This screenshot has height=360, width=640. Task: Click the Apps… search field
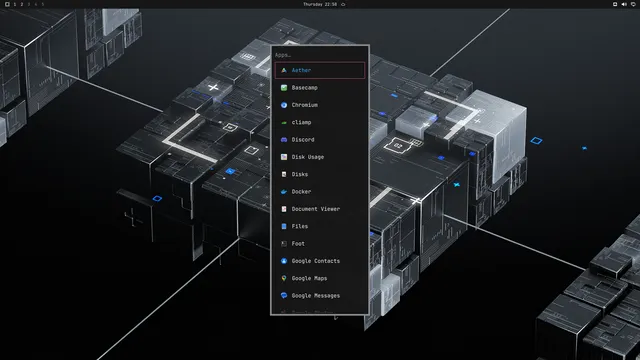[320, 55]
